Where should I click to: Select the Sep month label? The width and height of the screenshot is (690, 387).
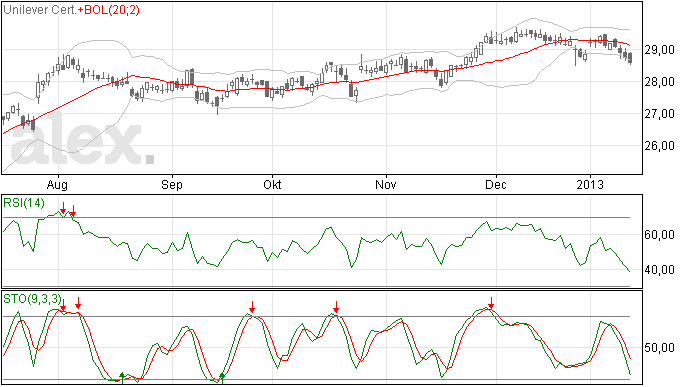(172, 184)
